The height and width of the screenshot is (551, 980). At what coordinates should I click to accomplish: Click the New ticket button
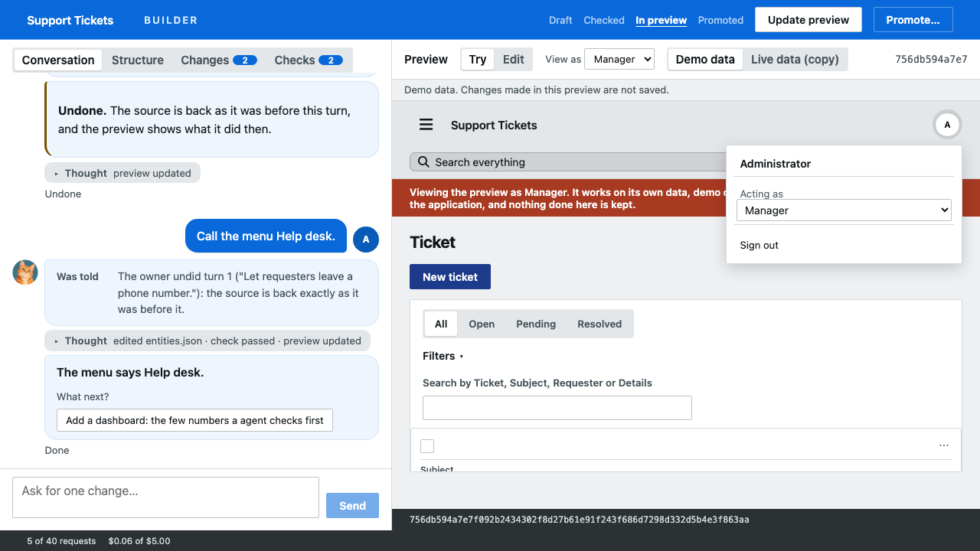pos(450,277)
